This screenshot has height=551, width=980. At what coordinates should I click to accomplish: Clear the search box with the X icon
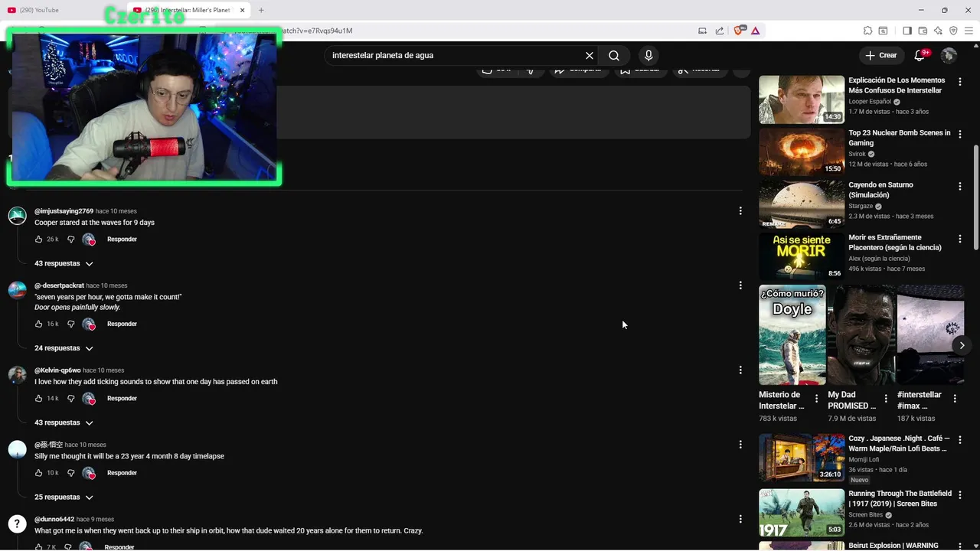tap(590, 56)
